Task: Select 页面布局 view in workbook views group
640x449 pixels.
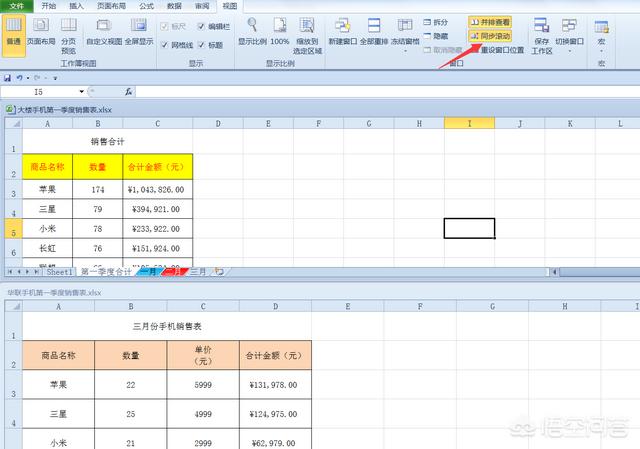Action: (41, 32)
